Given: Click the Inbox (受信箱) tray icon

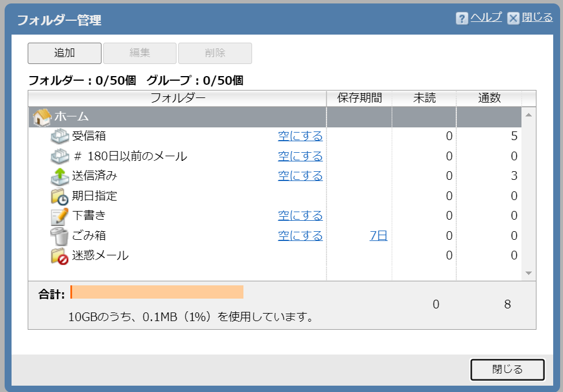Looking at the screenshot, I should [x=59, y=137].
